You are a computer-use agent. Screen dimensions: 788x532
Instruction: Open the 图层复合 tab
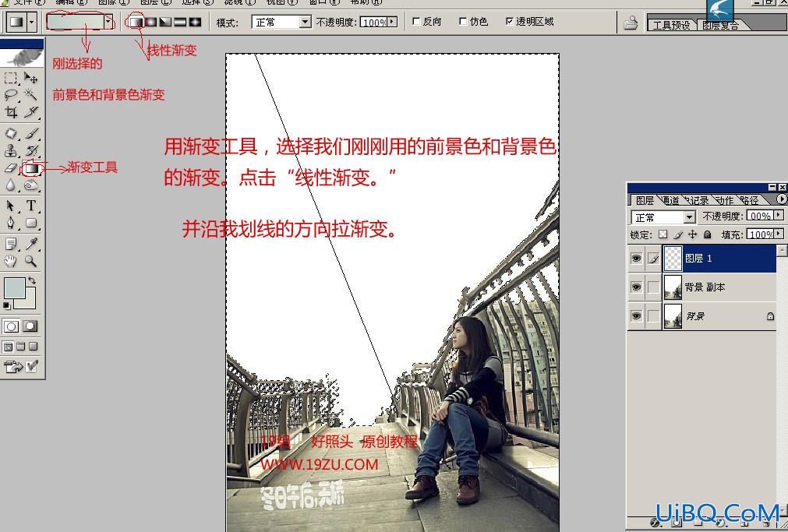coord(721,25)
